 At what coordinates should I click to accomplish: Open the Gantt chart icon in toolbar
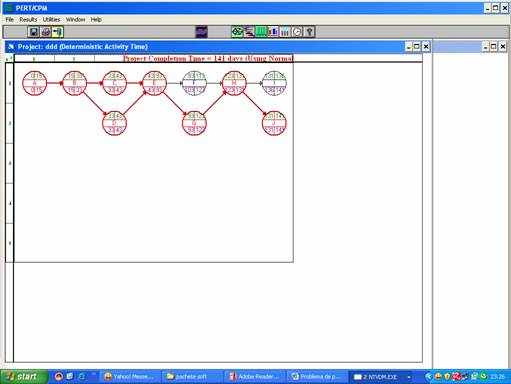coord(249,32)
